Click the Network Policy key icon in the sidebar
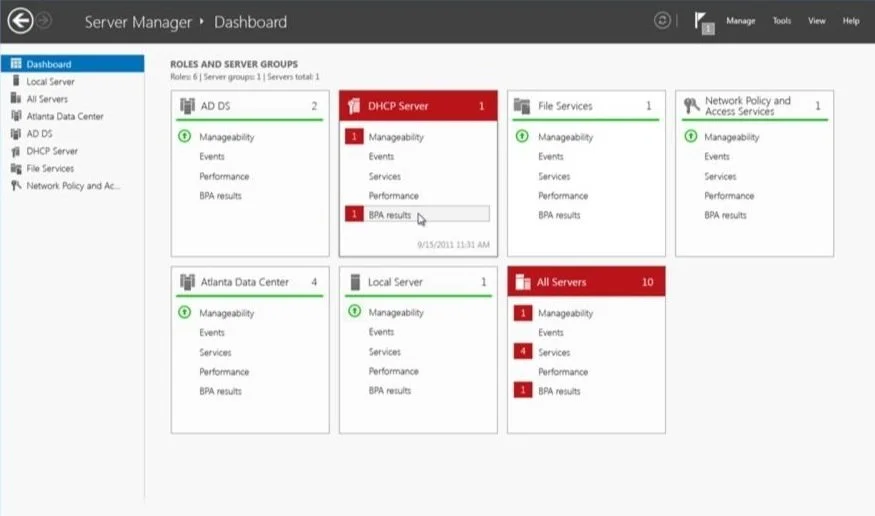 [16, 186]
